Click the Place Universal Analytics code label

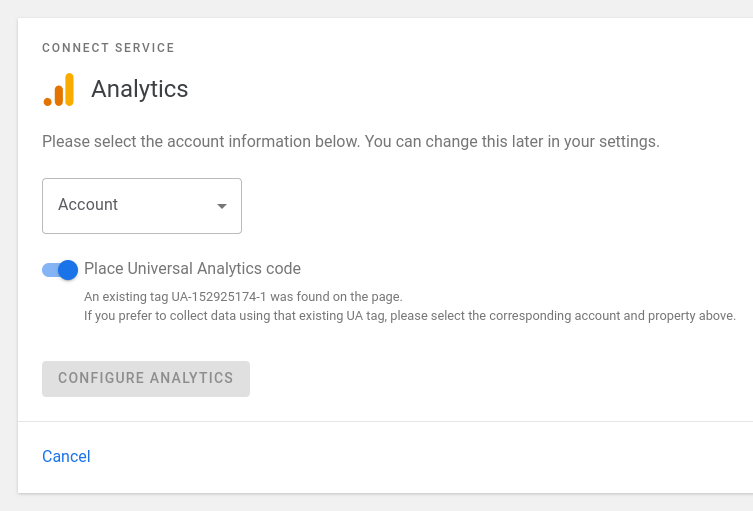click(x=192, y=269)
